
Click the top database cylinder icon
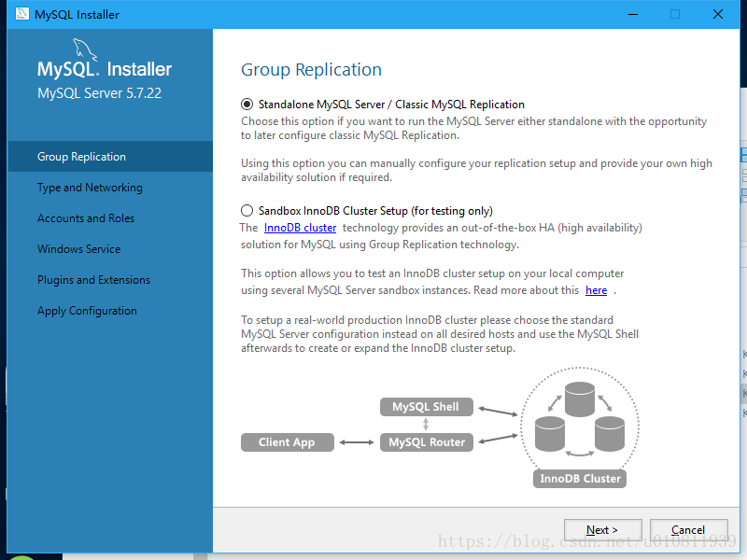click(580, 399)
